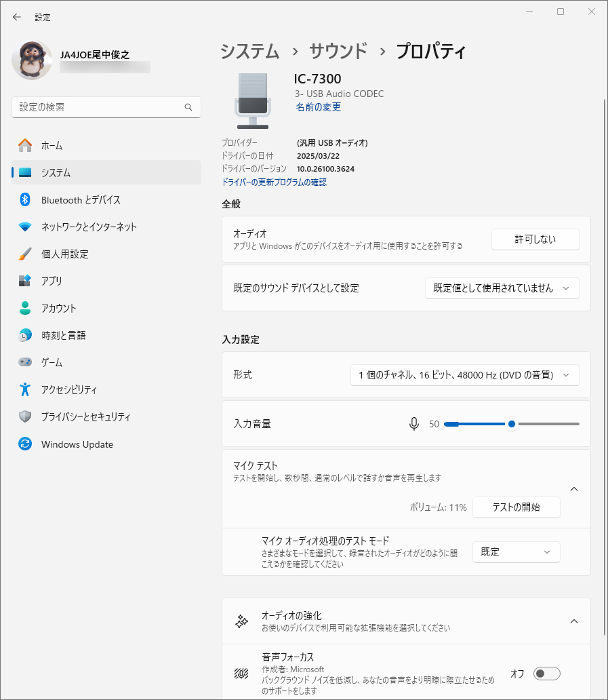Click the 個人用設定 paintbrush icon
Screen dimensions: 608x700
(25, 254)
